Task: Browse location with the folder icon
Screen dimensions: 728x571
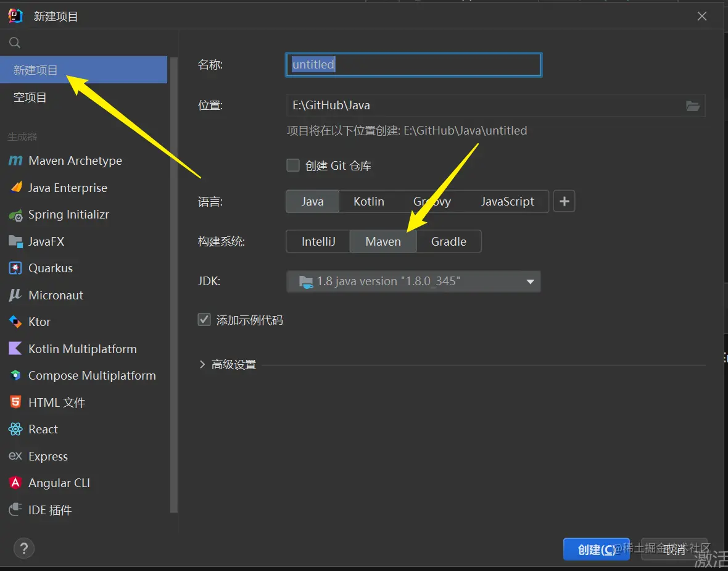Action: [693, 106]
